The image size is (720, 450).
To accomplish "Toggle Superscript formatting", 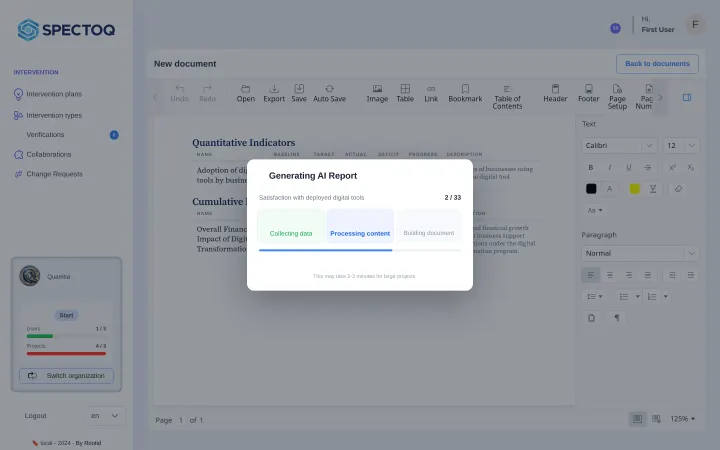I will pos(672,167).
